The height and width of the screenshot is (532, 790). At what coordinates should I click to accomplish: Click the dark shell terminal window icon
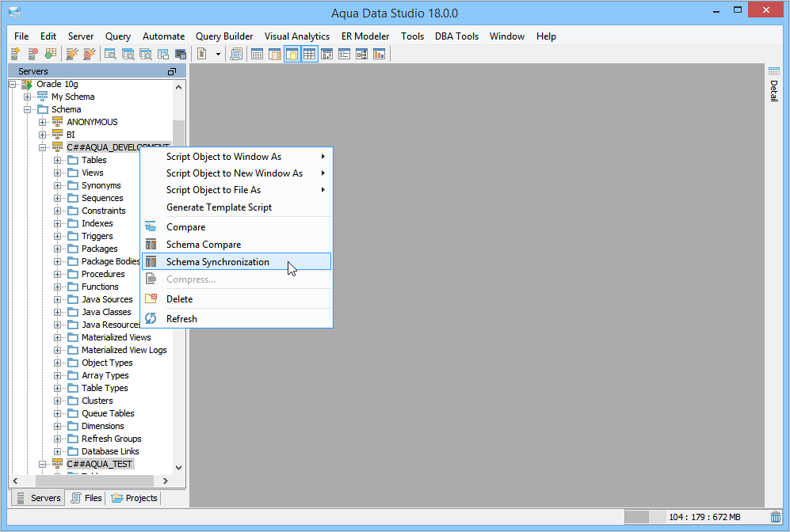181,54
